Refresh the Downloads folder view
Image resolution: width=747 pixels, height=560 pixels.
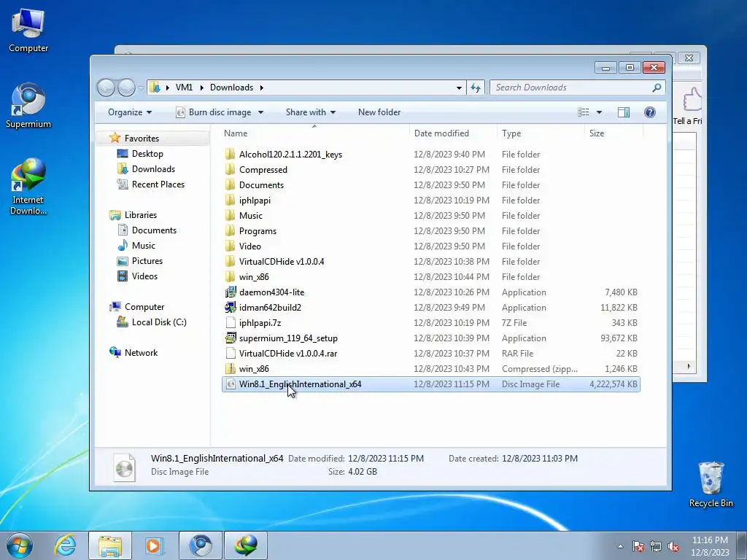click(x=476, y=87)
